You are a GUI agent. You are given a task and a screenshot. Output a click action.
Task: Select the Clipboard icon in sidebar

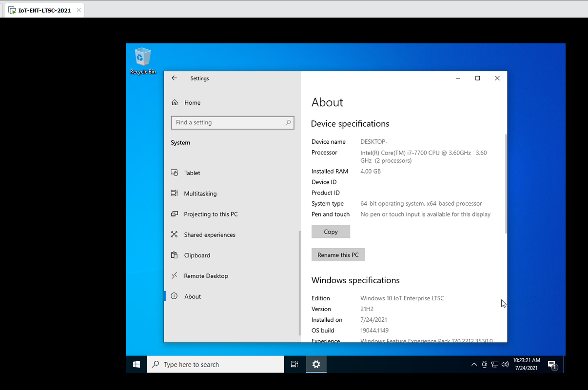(x=174, y=255)
